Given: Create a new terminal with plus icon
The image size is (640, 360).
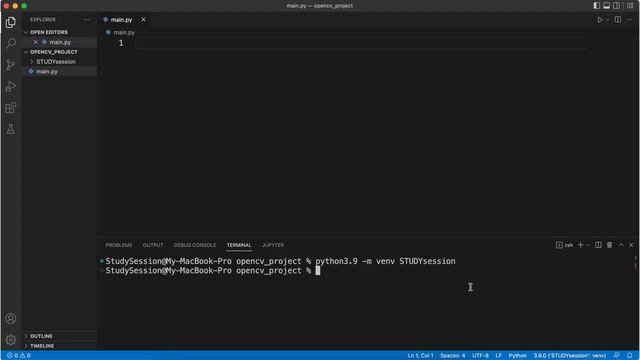Looking at the screenshot, I should tap(580, 245).
